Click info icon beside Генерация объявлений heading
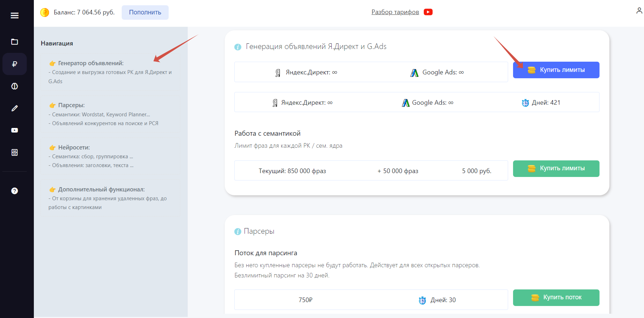This screenshot has width=644, height=318. (x=238, y=47)
